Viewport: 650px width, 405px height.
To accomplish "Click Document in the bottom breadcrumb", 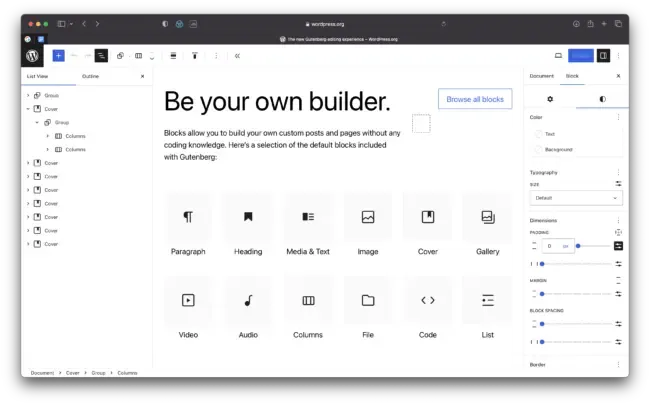I will (x=42, y=373).
